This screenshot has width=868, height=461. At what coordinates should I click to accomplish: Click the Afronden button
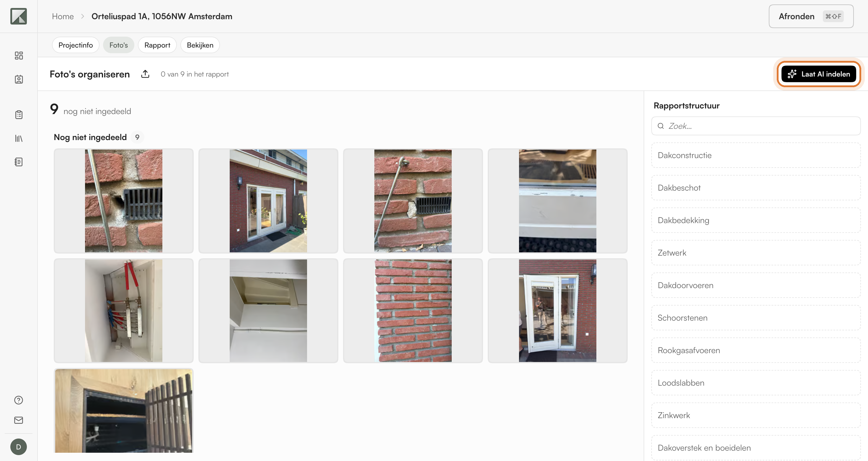point(811,16)
